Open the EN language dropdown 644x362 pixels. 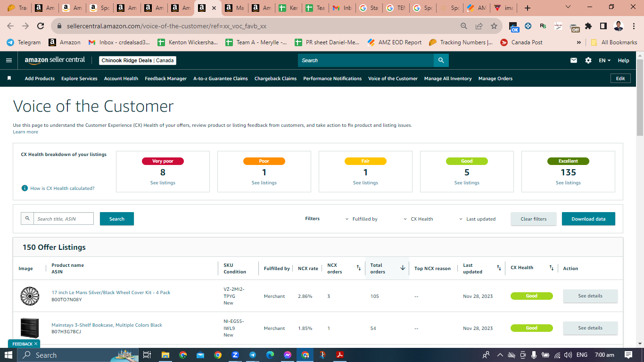coord(604,60)
